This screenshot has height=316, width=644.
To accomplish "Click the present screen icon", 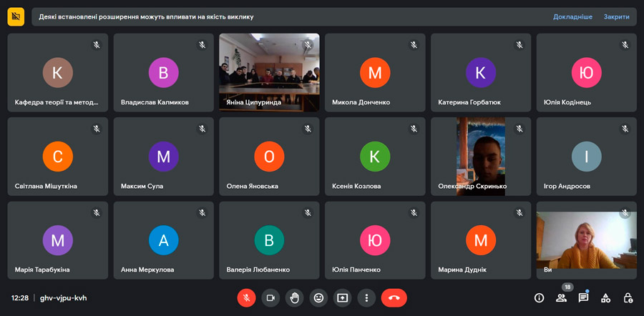I will tap(343, 297).
